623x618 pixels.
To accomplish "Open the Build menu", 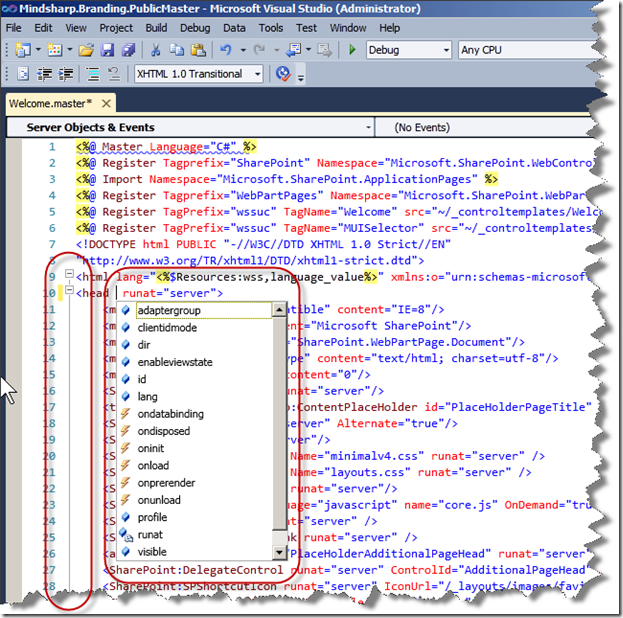I will click(156, 28).
